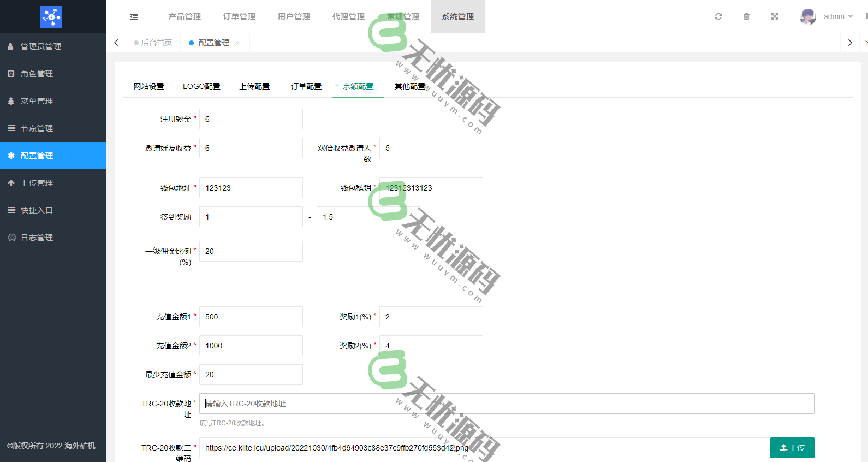This screenshot has width=868, height=462.
Task: Click the 双倍收益邀请人数 input field
Action: (x=431, y=148)
